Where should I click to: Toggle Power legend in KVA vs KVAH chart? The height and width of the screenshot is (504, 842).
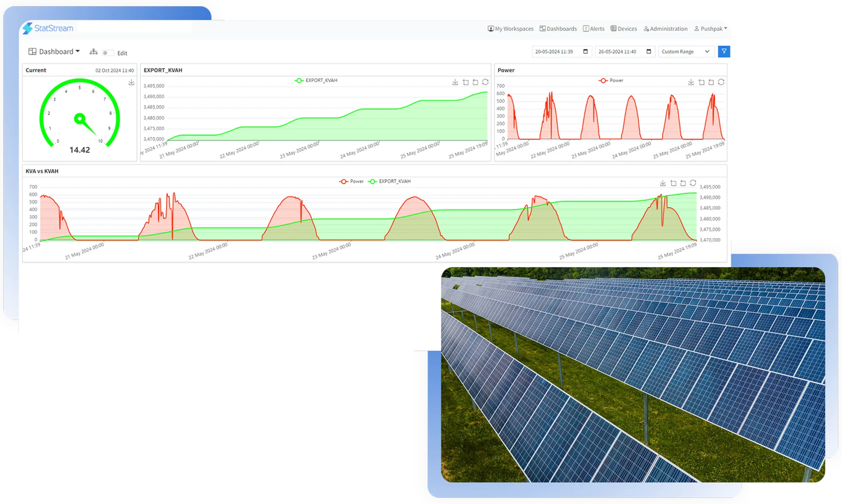[351, 181]
